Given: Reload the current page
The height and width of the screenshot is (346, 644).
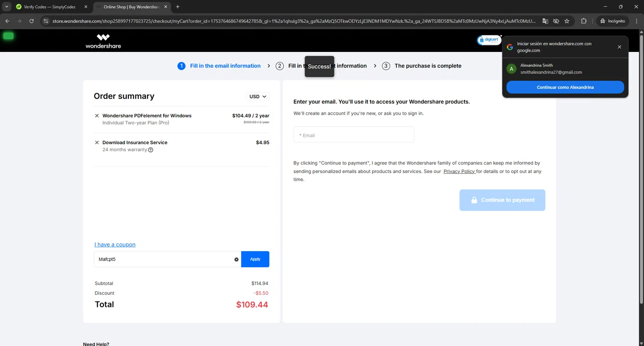Looking at the screenshot, I should tap(31, 21).
